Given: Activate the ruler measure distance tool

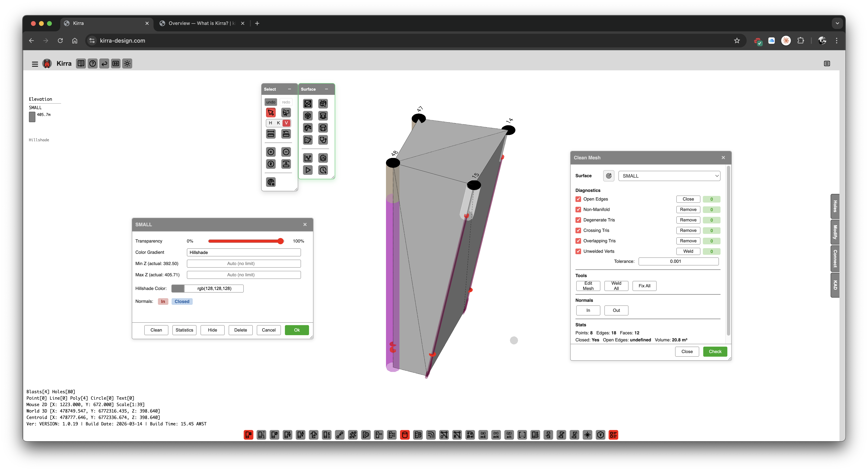Looking at the screenshot, I should tap(271, 134).
